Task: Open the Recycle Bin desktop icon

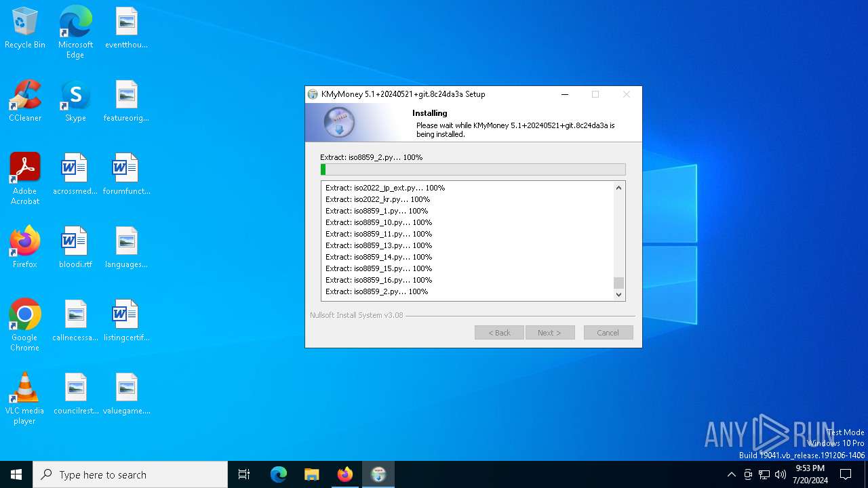Action: coord(25,28)
